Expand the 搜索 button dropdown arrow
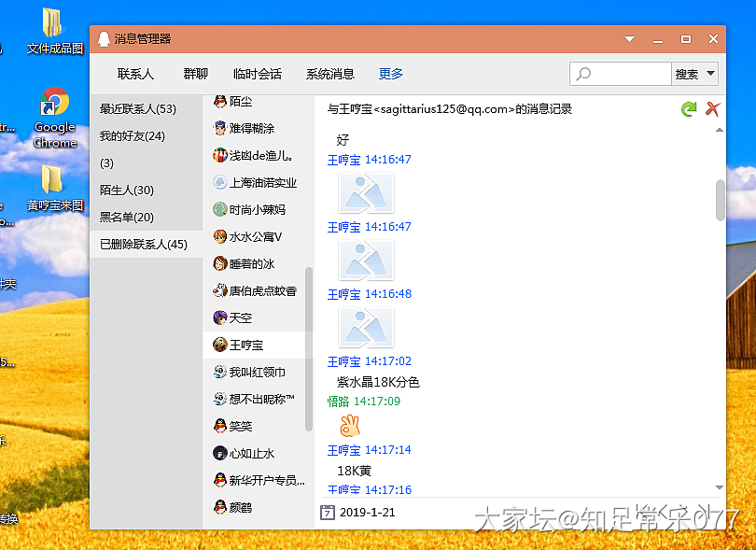 point(711,74)
